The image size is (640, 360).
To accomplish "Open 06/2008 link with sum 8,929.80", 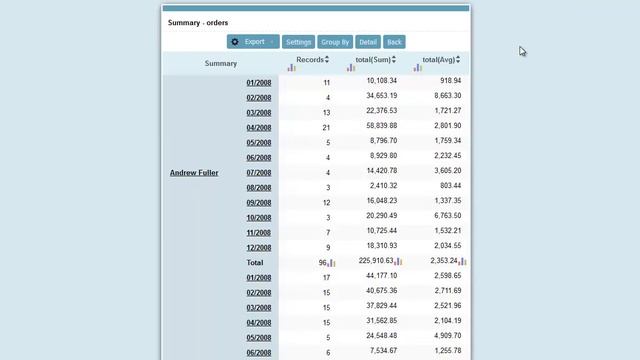I will pos(259,158).
